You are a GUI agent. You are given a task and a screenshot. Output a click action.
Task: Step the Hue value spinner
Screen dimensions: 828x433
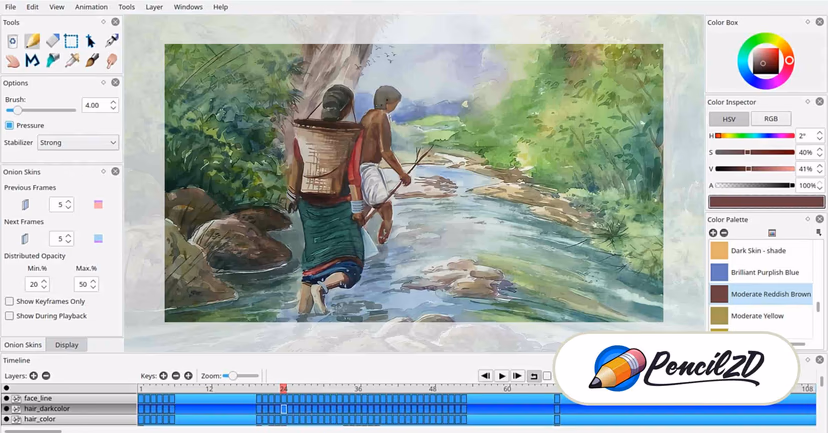click(x=819, y=136)
